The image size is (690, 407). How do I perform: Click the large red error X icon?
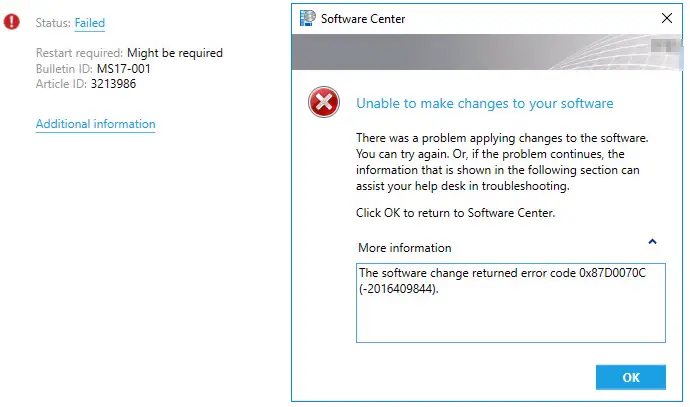pos(323,102)
